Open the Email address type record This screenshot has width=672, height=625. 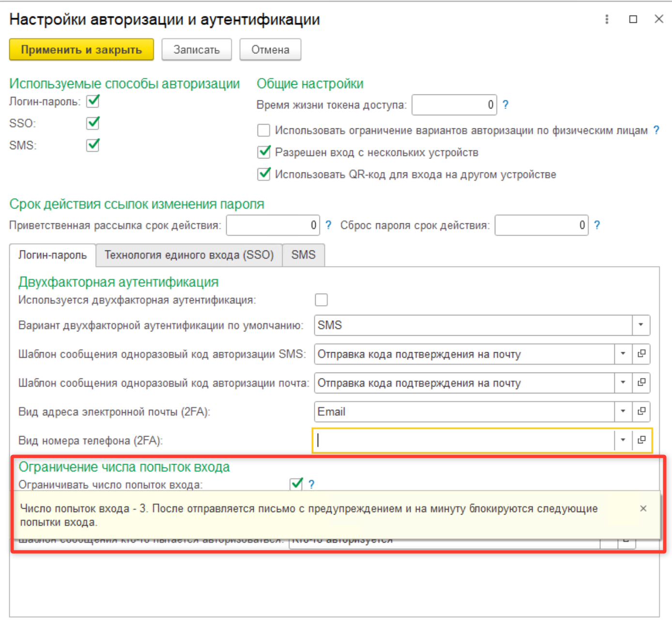tap(641, 411)
